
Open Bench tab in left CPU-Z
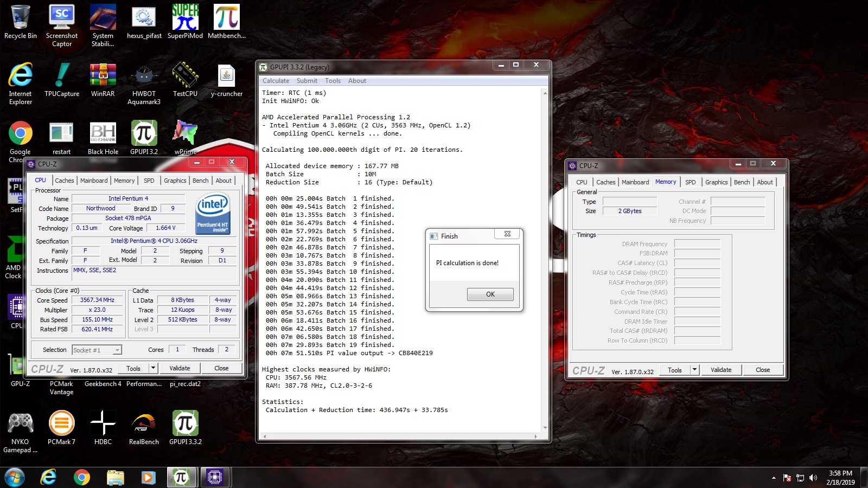click(x=200, y=181)
